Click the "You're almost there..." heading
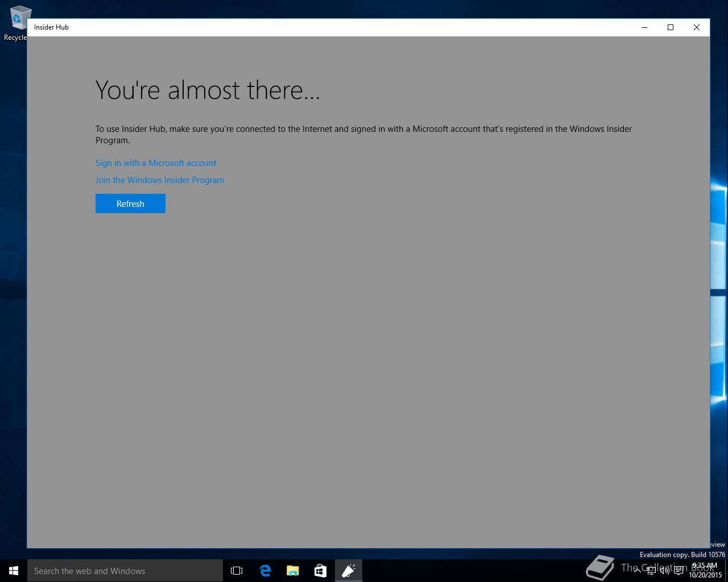The image size is (728, 582). (208, 90)
